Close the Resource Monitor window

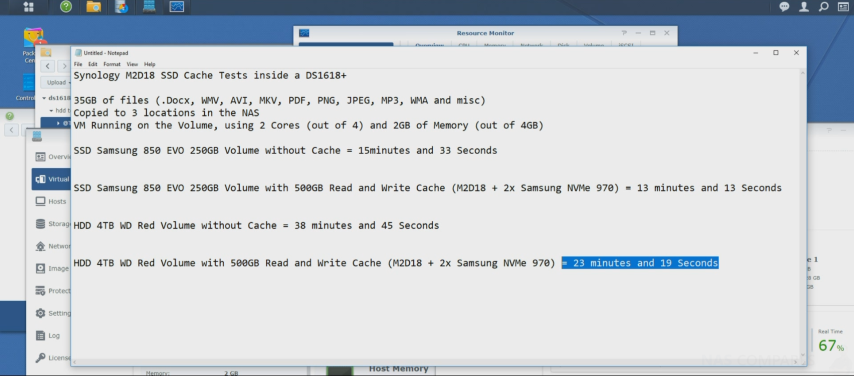click(667, 33)
